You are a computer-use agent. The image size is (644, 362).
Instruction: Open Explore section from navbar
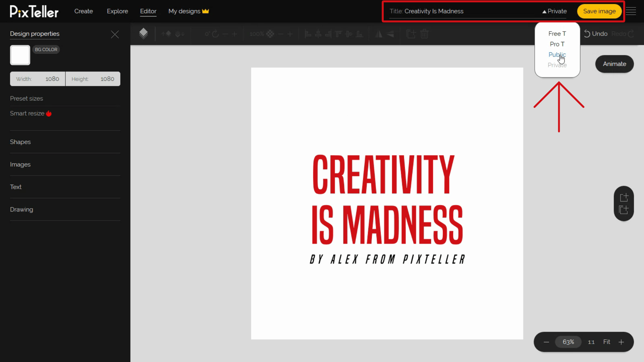tap(117, 11)
